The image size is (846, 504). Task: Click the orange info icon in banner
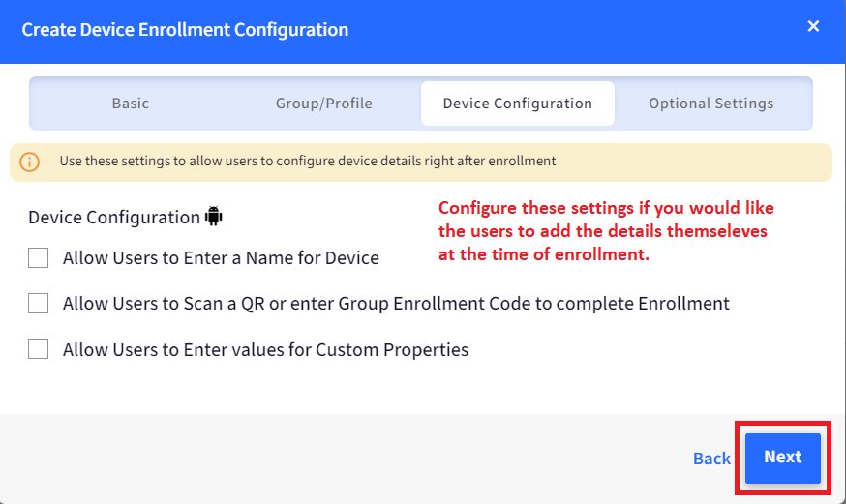29,162
